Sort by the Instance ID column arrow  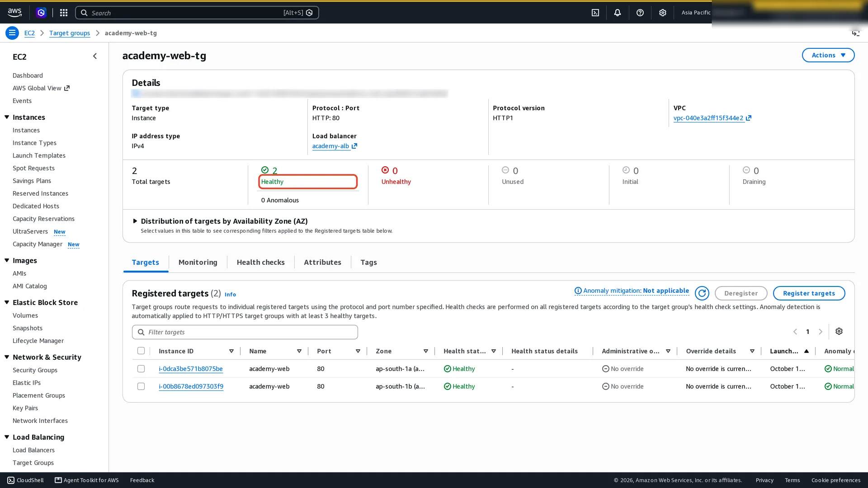(x=231, y=351)
